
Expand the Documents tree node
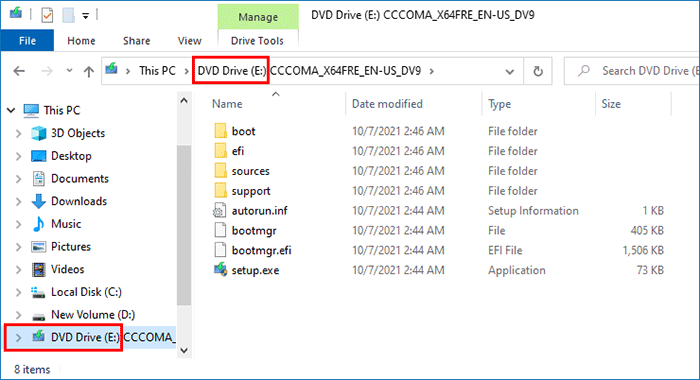[x=18, y=179]
